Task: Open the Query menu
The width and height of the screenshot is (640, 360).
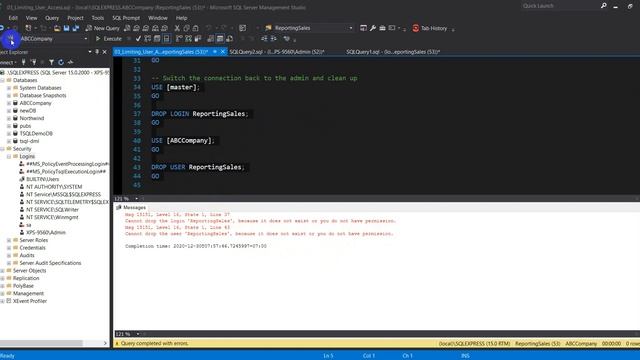Action: coord(52,18)
